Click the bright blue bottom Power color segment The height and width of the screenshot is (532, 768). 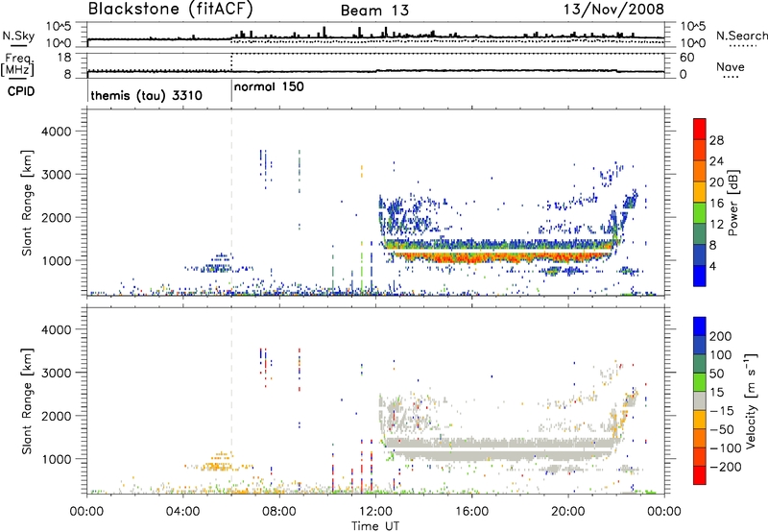coord(700,276)
